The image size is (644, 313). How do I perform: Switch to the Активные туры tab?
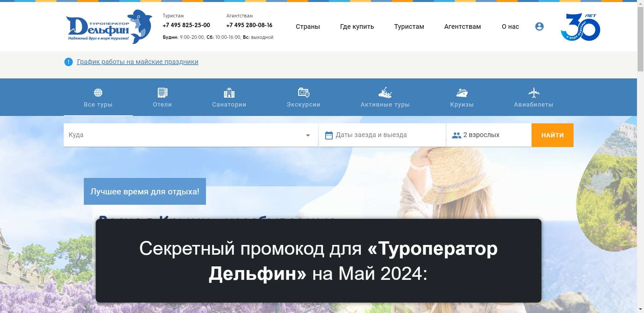point(385,98)
